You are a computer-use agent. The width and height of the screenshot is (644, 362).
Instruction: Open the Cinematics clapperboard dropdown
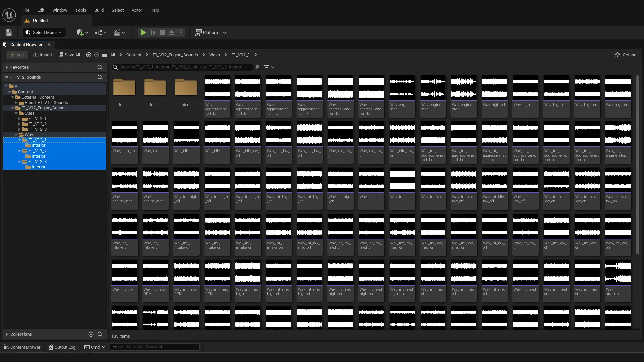tap(119, 33)
